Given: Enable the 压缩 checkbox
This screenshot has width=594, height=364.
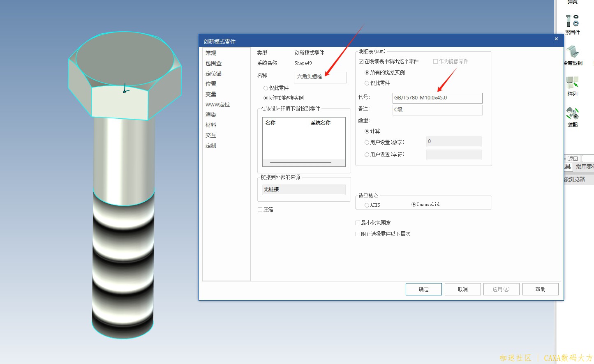Looking at the screenshot, I should click(260, 210).
